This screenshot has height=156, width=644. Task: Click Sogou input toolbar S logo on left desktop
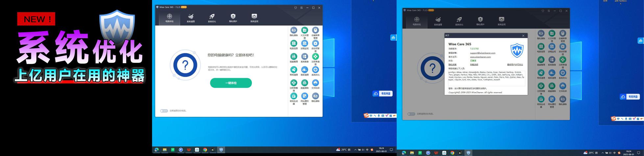(366, 116)
